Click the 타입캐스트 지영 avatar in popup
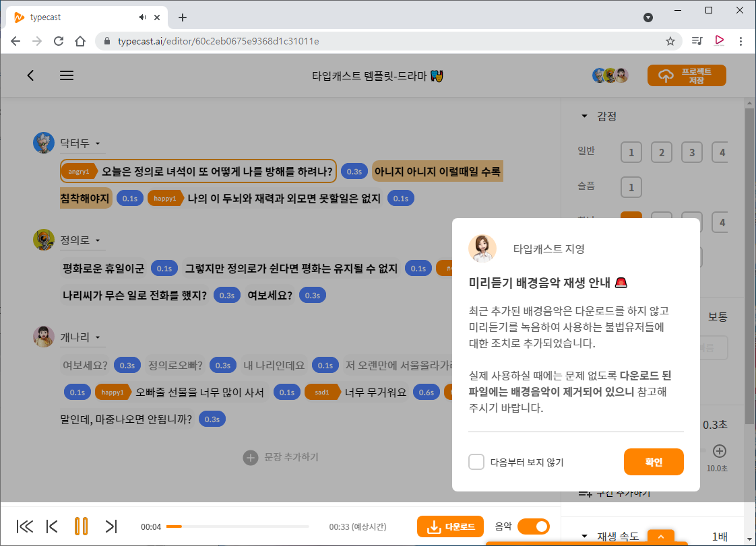Viewport: 756px width, 546px height. coord(482,248)
